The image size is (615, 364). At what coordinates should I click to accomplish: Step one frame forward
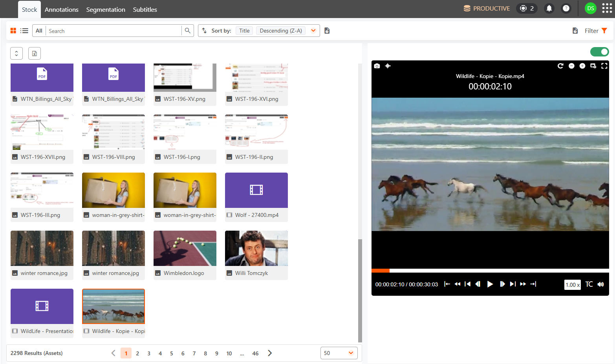tap(502, 284)
